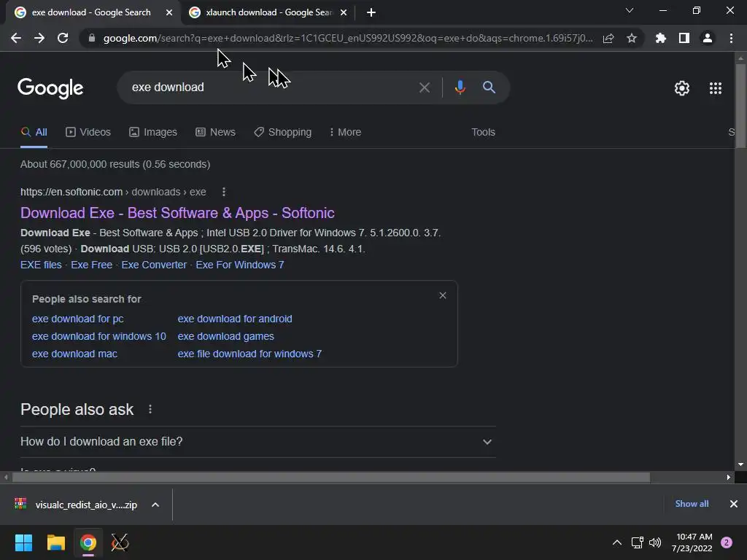Open the clock and date panel
This screenshot has width=747, height=560.
click(692, 542)
